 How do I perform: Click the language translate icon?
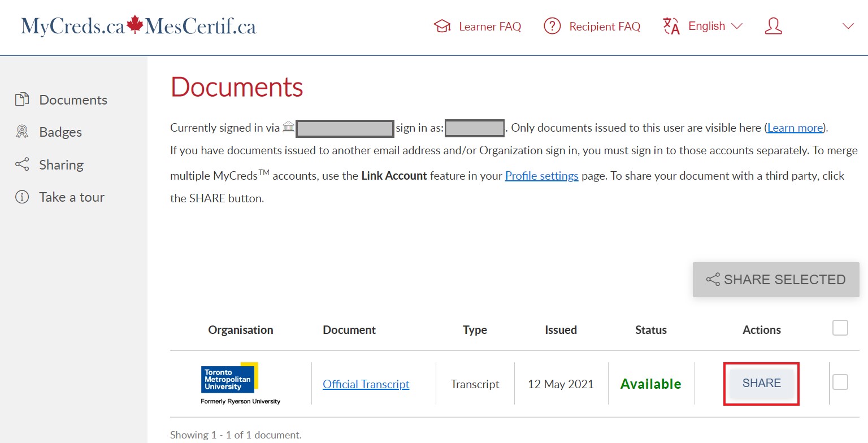671,27
